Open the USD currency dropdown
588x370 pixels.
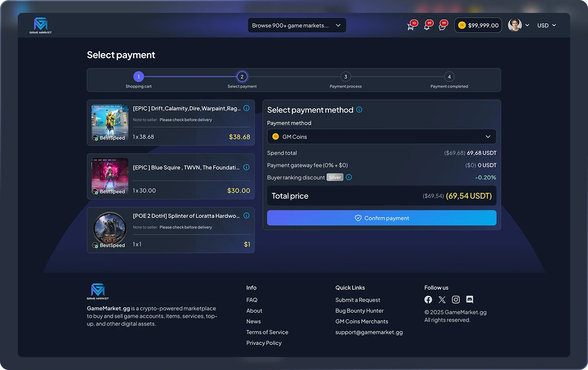point(546,25)
